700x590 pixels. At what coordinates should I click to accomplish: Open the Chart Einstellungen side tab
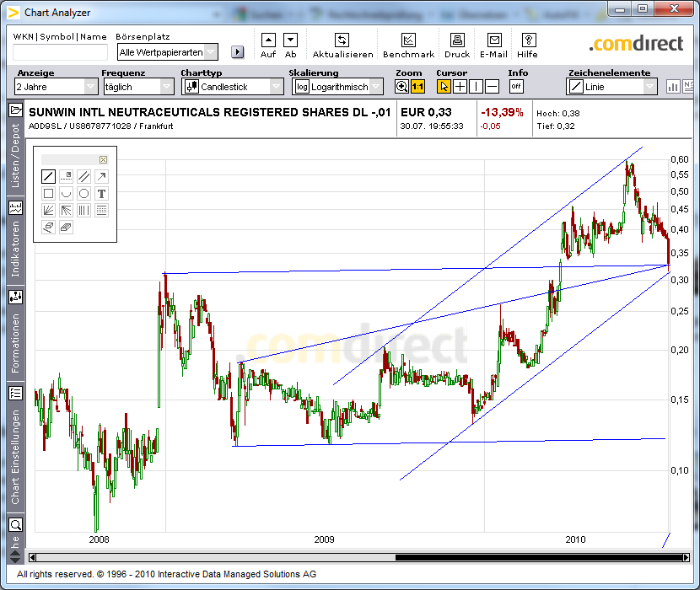pyautogui.click(x=16, y=457)
